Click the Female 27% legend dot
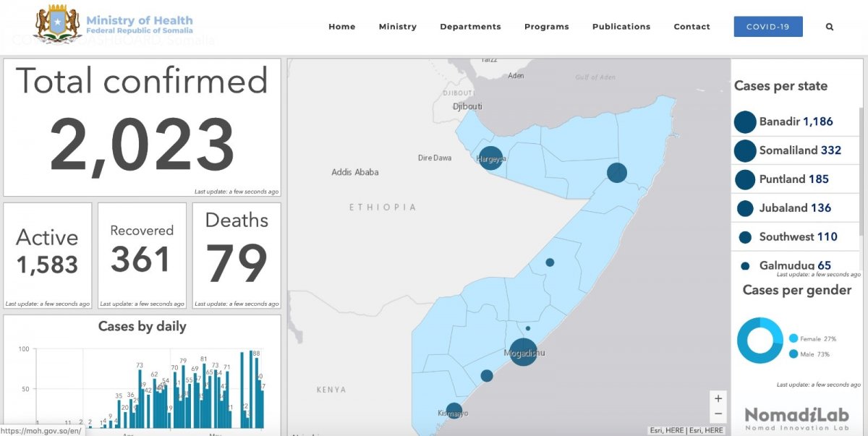 793,338
